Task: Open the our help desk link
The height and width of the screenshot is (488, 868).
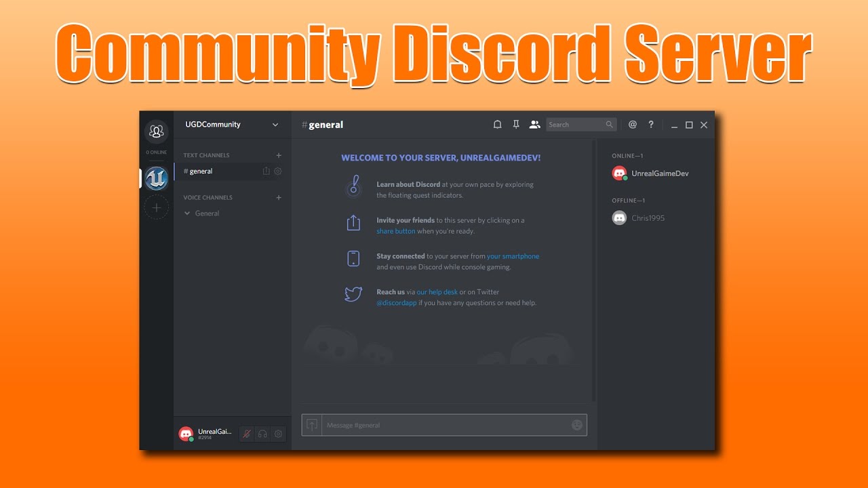Action: point(437,292)
